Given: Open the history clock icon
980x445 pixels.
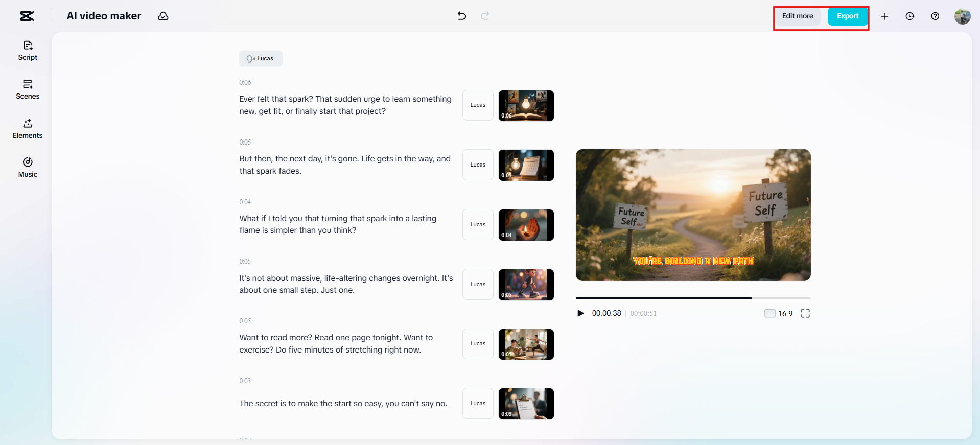Looking at the screenshot, I should click(x=910, y=16).
